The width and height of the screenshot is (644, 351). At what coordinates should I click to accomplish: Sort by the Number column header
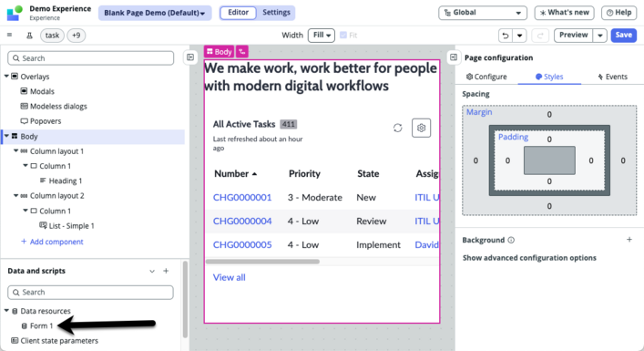coord(236,174)
